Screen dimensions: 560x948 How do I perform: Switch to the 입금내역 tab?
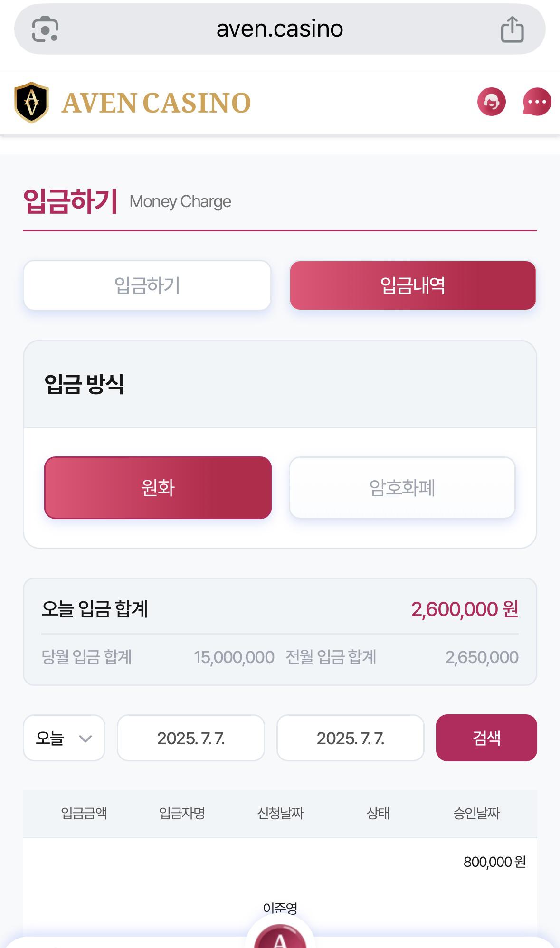click(413, 285)
